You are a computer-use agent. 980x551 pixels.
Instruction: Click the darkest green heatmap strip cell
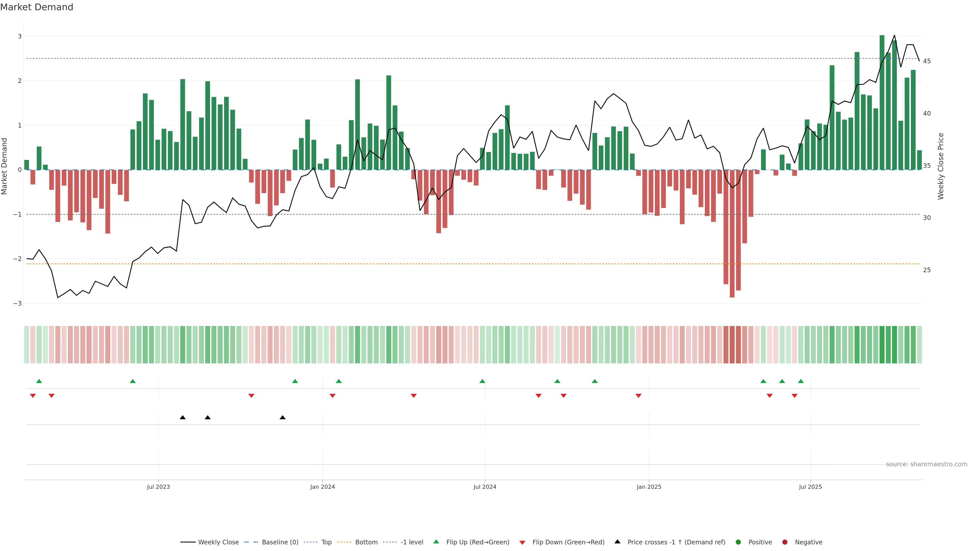882,345
